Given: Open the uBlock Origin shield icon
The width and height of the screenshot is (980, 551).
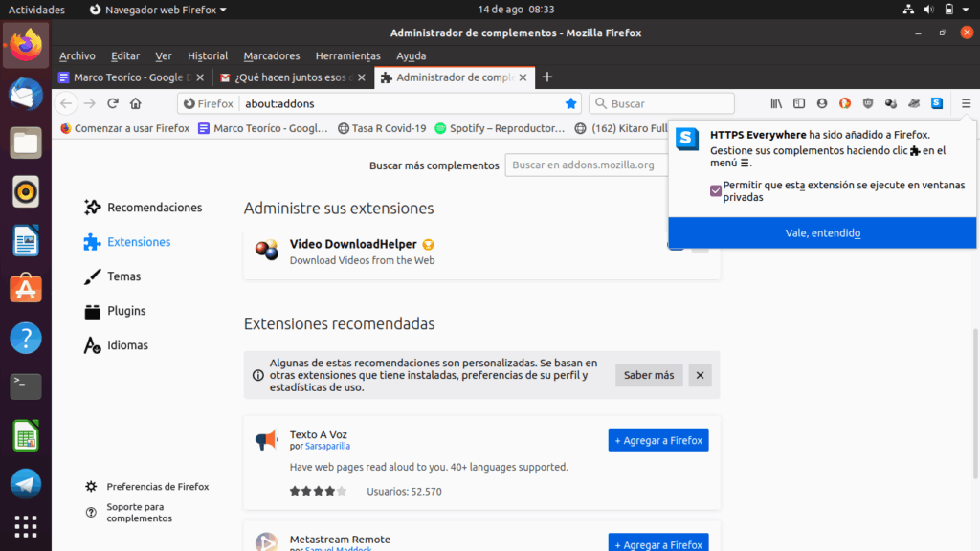Looking at the screenshot, I should [x=867, y=103].
